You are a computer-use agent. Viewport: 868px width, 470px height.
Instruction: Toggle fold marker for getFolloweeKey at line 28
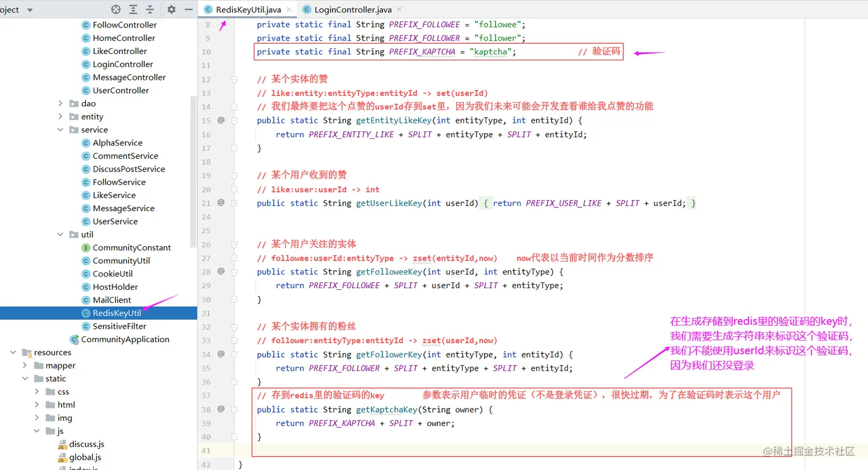coord(234,272)
